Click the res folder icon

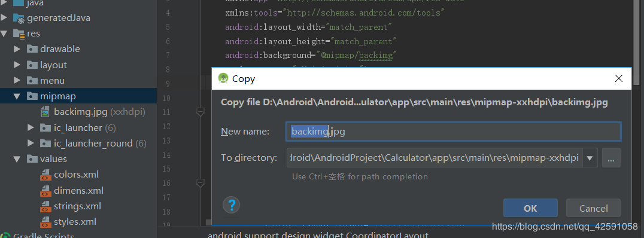(x=19, y=33)
